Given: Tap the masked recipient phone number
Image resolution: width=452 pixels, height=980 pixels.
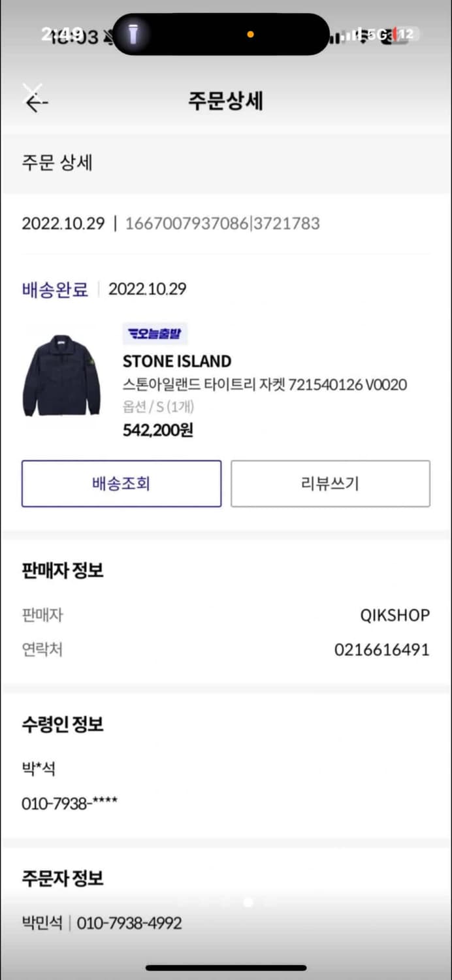Looking at the screenshot, I should coord(69,803).
